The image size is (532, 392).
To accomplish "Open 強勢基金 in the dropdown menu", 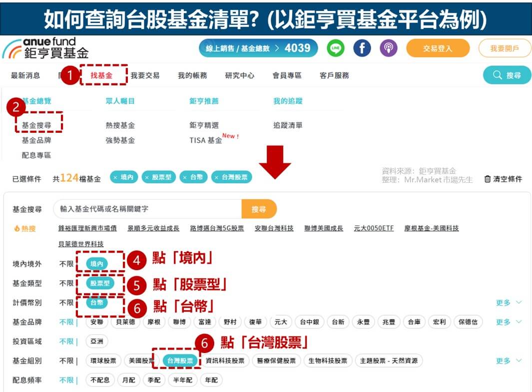I will pyautogui.click(x=120, y=140).
